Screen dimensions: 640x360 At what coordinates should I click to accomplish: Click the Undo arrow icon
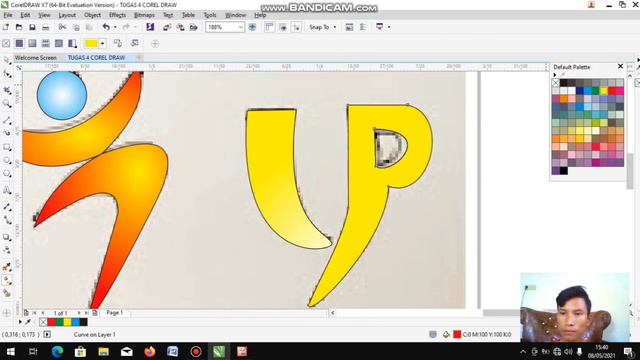pos(106,27)
